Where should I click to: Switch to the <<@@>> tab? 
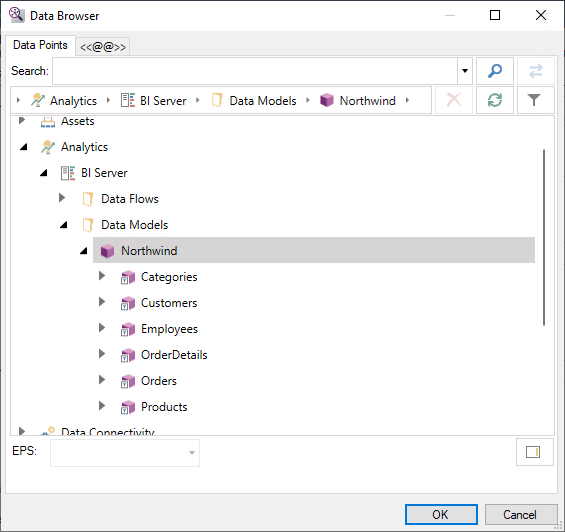[103, 47]
